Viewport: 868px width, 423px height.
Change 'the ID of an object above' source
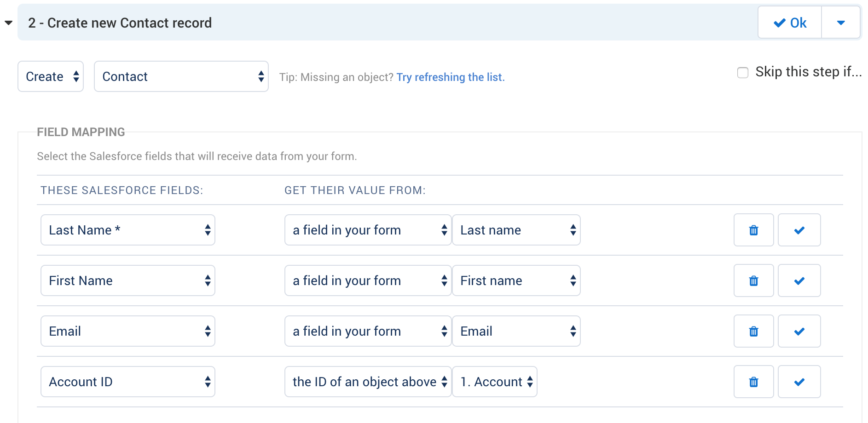click(x=368, y=382)
